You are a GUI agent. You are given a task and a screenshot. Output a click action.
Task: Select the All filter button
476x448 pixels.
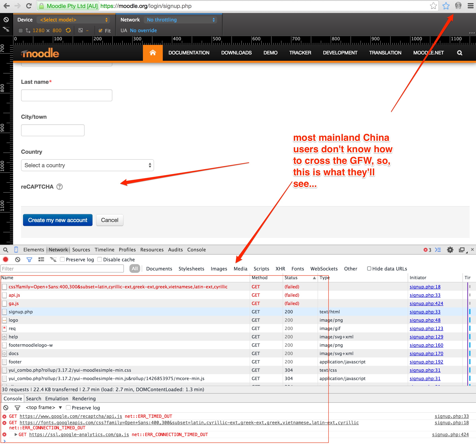click(x=135, y=268)
